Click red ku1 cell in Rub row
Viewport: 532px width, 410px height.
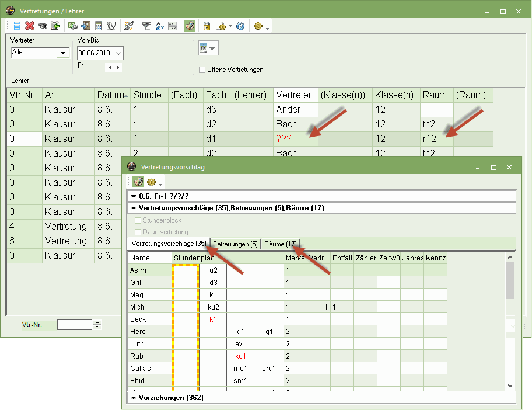(240, 356)
